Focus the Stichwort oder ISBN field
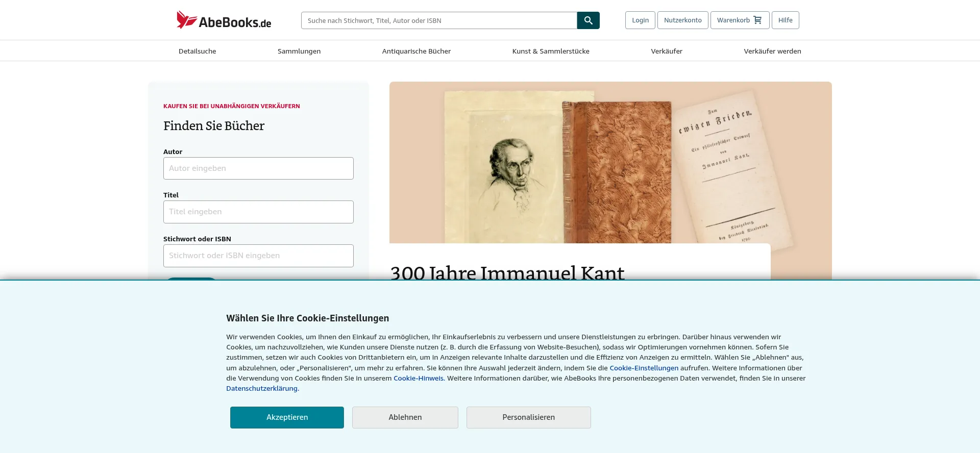Viewport: 980px width, 453px height. (x=258, y=256)
